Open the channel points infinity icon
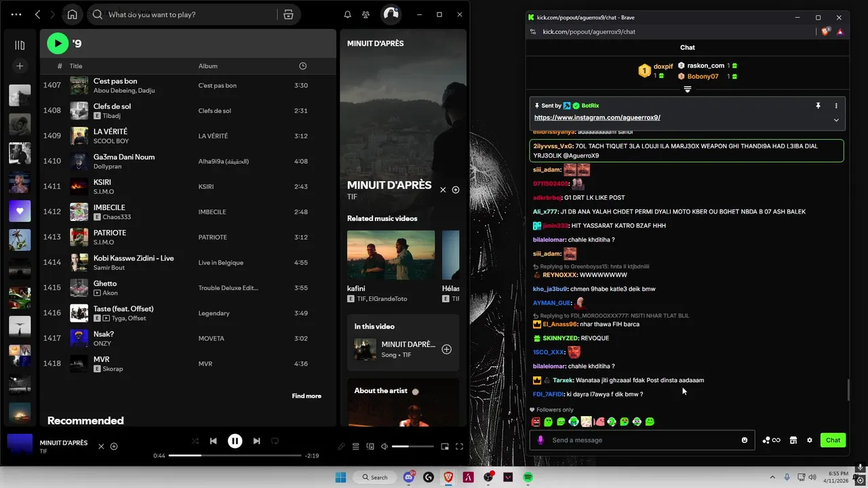This screenshot has height=488, width=868. pyautogui.click(x=771, y=440)
